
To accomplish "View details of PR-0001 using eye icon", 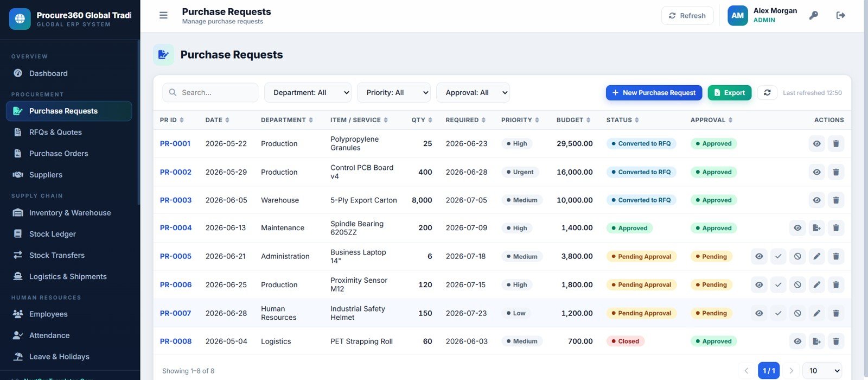I will [x=816, y=144].
